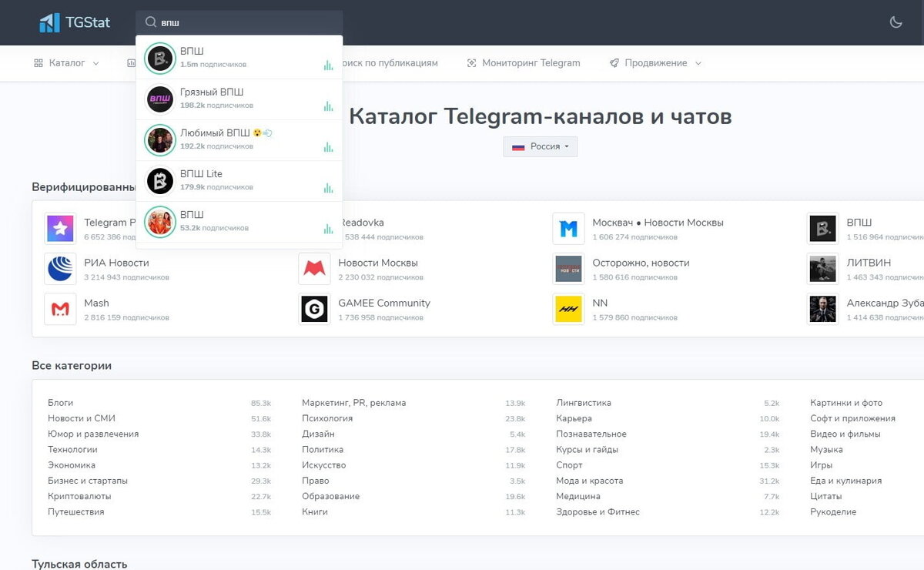The height and width of the screenshot is (570, 924).
Task: Open Криптовалюты category
Action: pos(79,496)
